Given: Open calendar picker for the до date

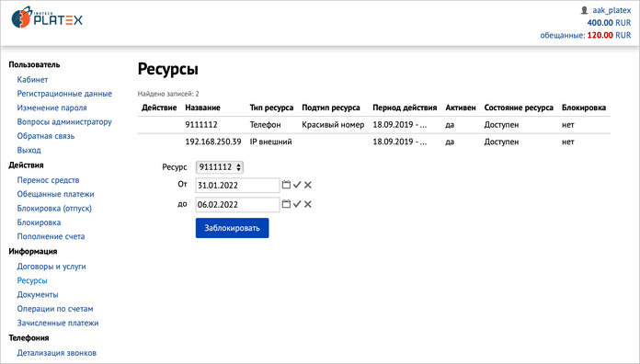Looking at the screenshot, I should pyautogui.click(x=286, y=204).
